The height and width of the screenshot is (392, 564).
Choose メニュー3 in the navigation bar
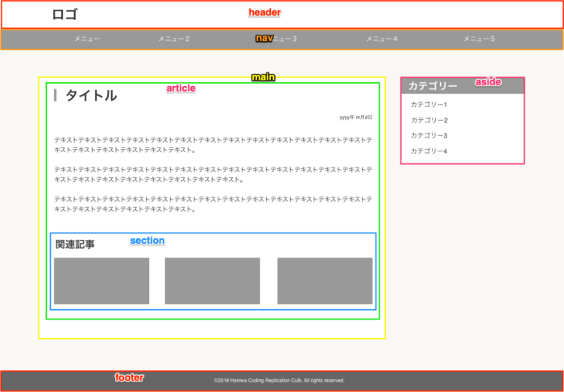point(284,39)
